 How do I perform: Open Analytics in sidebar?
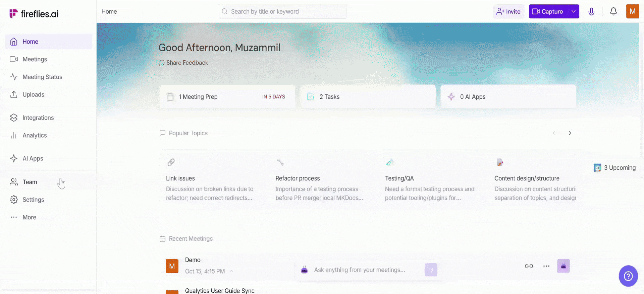pyautogui.click(x=49, y=136)
